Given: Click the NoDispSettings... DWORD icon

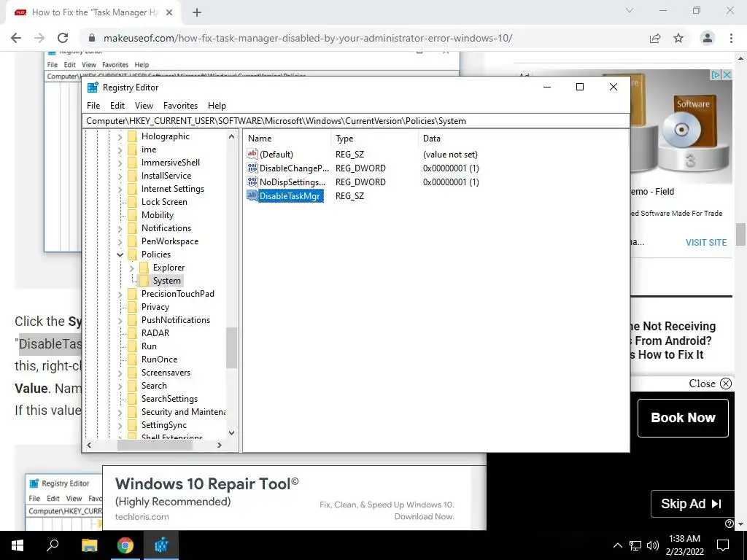Looking at the screenshot, I should pyautogui.click(x=252, y=182).
